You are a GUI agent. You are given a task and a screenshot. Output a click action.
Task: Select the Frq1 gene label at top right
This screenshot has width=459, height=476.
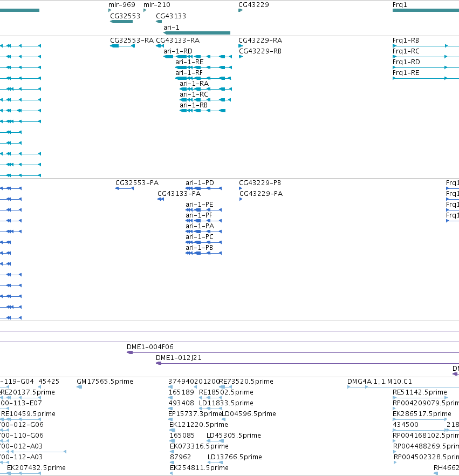coord(400,5)
